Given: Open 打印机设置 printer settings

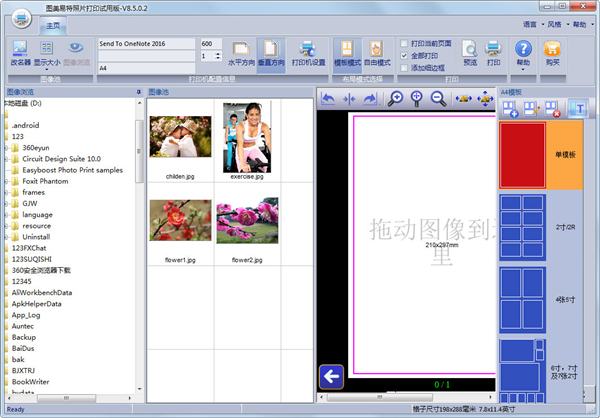Looking at the screenshot, I should (308, 52).
